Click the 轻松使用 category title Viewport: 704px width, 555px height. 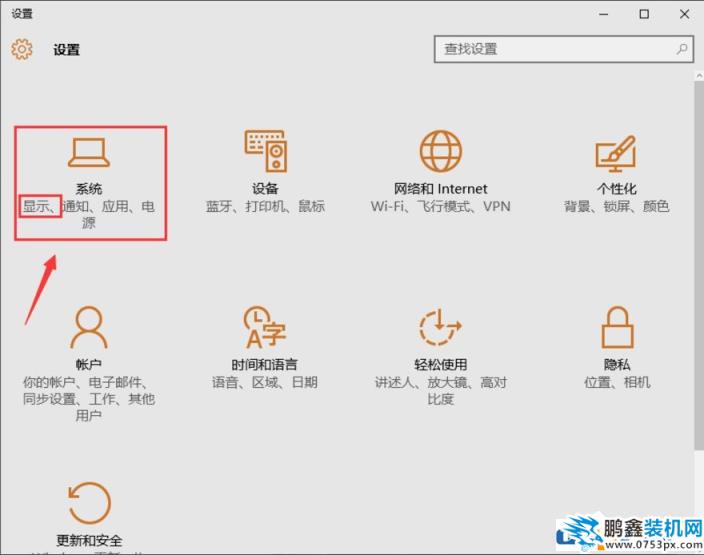click(440, 364)
